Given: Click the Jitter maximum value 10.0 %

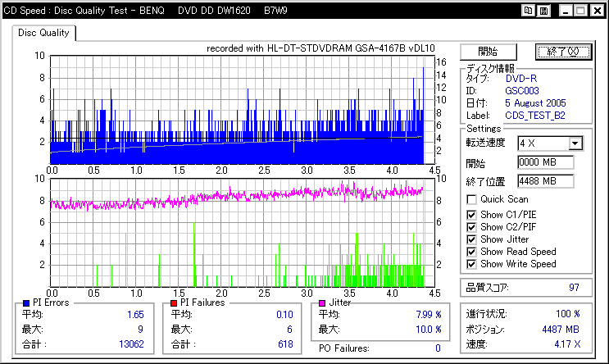Looking at the screenshot, I should coord(429,330).
